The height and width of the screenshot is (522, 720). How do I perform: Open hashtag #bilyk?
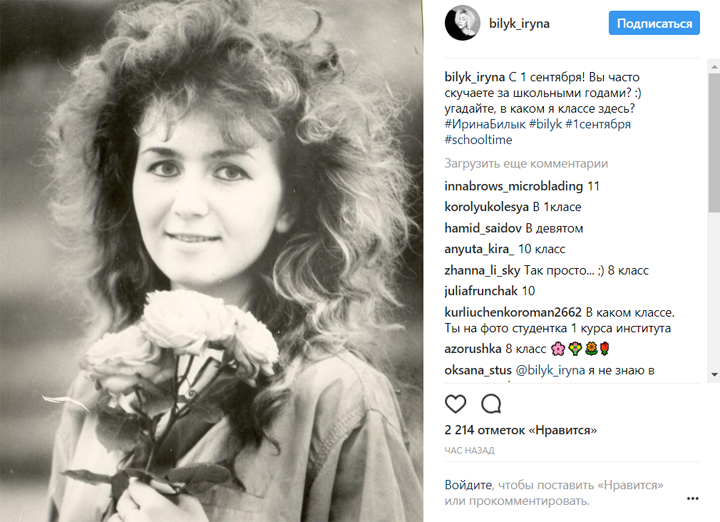pyautogui.click(x=546, y=124)
